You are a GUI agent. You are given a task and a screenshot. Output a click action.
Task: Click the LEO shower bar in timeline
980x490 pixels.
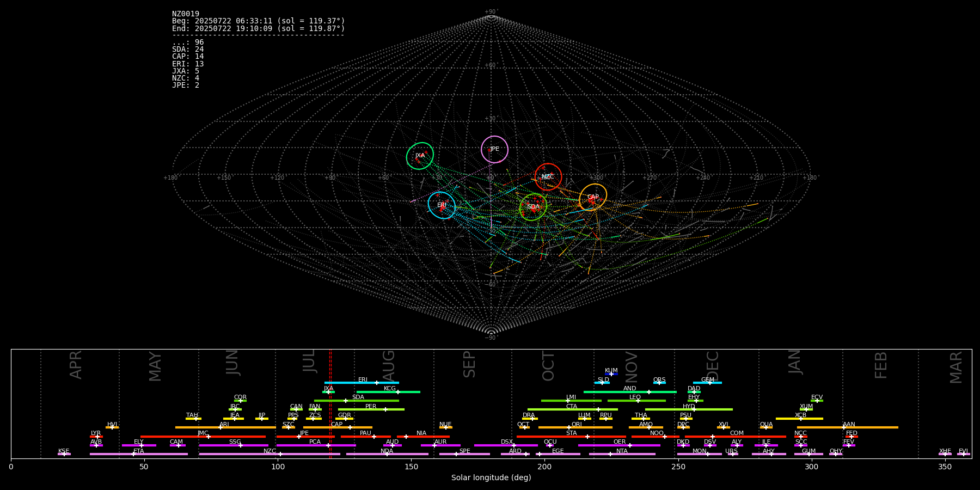tap(636, 401)
